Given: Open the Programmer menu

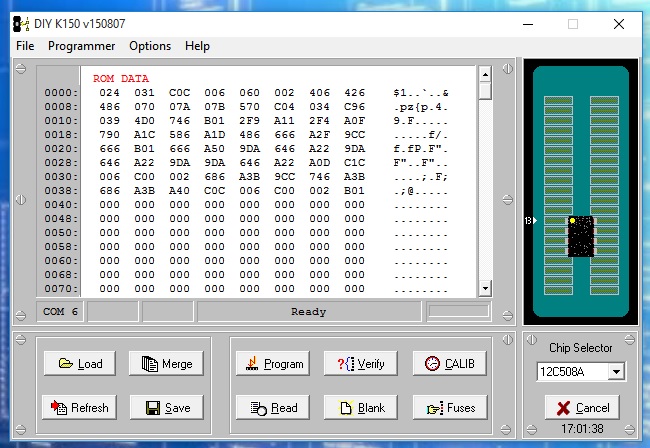Looking at the screenshot, I should tap(81, 46).
